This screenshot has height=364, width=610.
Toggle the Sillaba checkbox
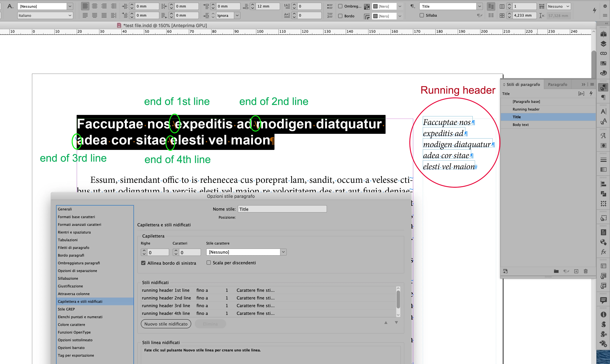tap(422, 15)
